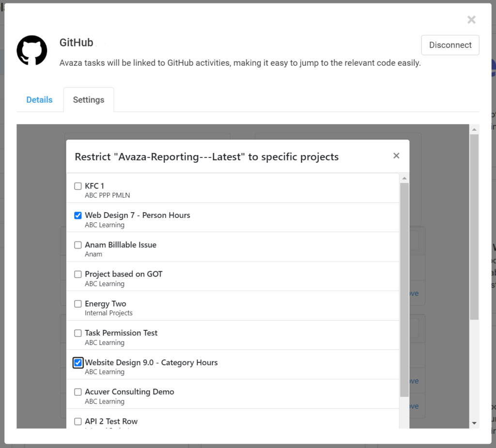
Task: Click the settings panel scrollbar thumb
Action: click(474, 227)
